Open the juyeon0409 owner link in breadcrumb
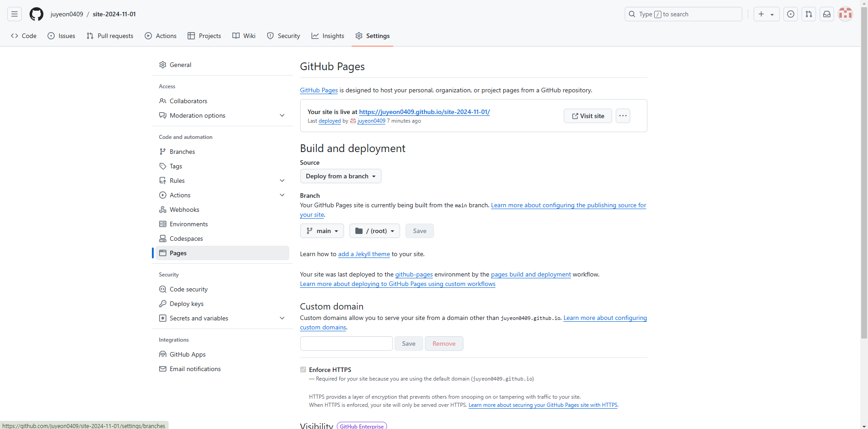 (x=67, y=14)
